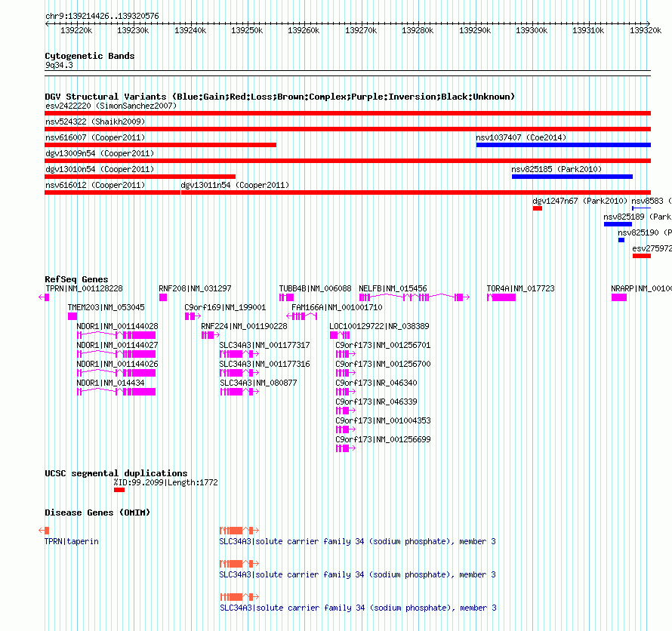The height and width of the screenshot is (631, 672).
Task: Click the blue nsv825185 (Park2010) bar
Action: click(x=572, y=177)
